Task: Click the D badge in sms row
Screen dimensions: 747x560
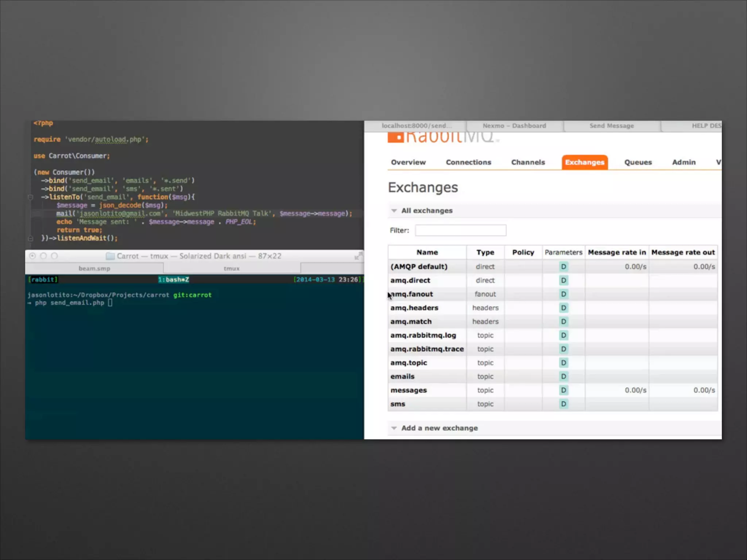Action: click(563, 404)
